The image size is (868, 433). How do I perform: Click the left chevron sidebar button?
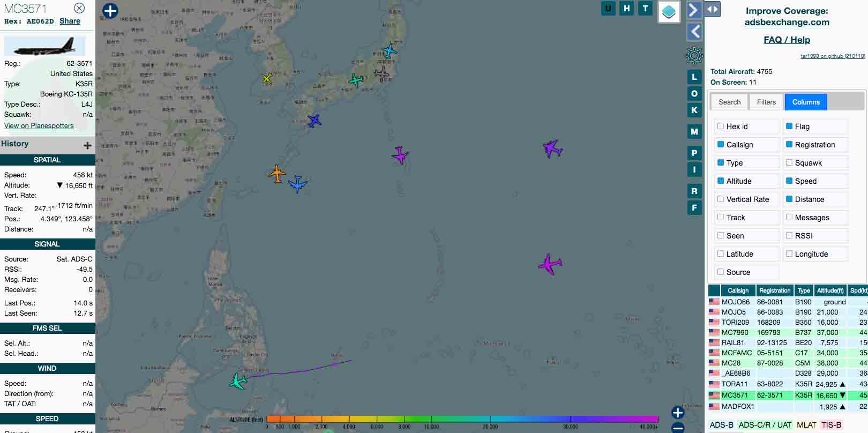point(694,32)
